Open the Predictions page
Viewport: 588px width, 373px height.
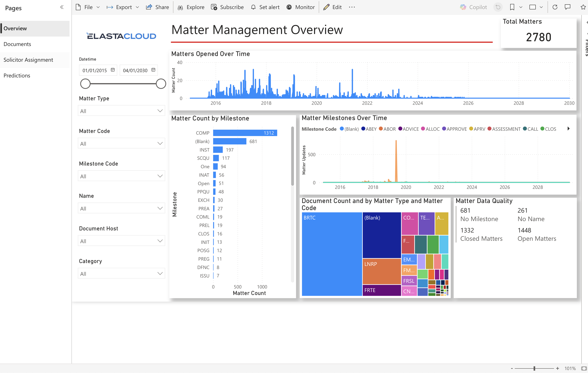click(x=17, y=75)
